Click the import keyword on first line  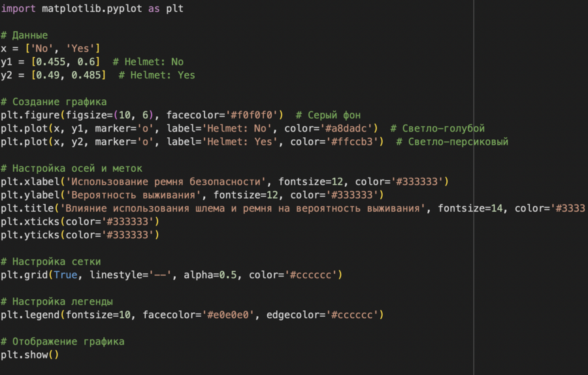click(x=18, y=8)
